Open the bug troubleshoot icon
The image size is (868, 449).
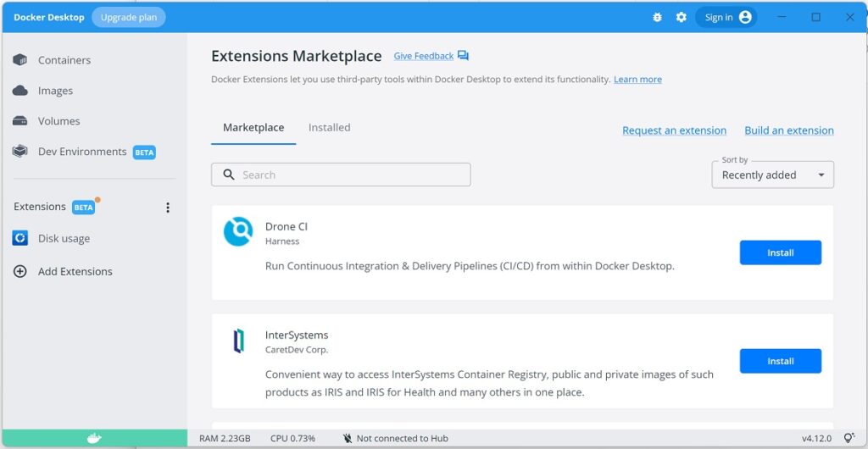[x=657, y=17]
